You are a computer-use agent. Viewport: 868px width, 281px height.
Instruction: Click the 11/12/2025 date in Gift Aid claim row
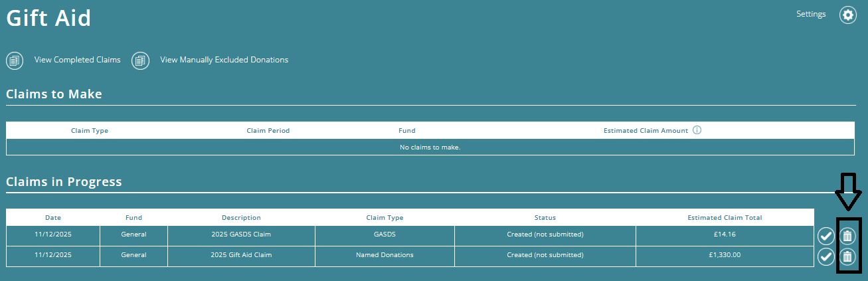[53, 255]
